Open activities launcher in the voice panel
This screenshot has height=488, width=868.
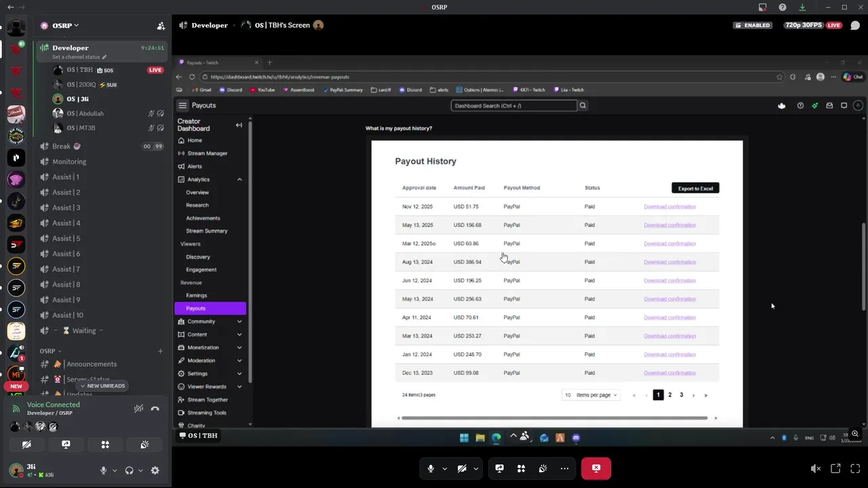pos(105,445)
